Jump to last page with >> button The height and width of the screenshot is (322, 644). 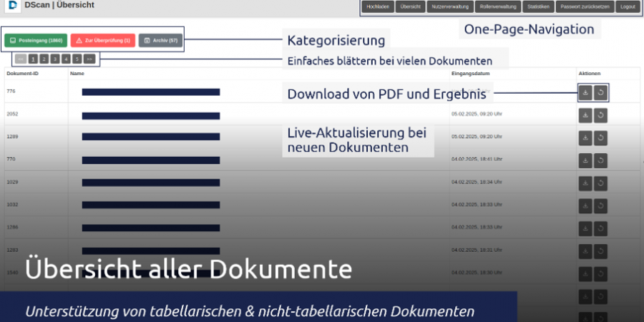coord(89,59)
